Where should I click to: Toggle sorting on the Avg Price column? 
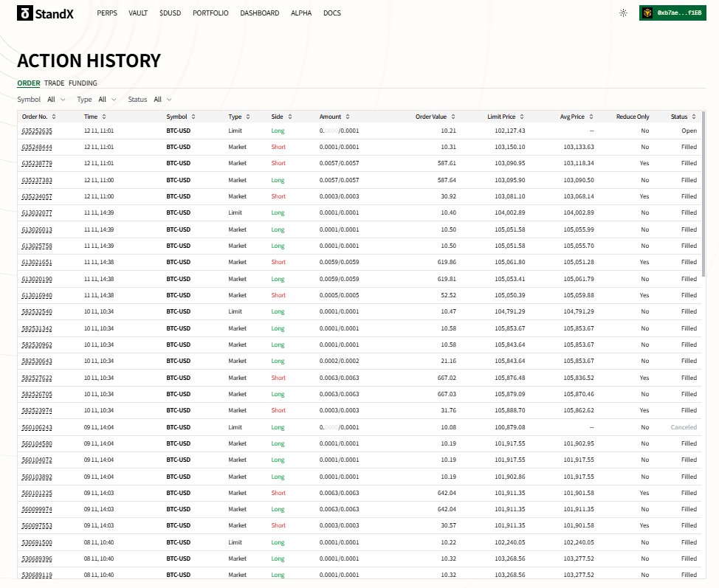point(591,117)
